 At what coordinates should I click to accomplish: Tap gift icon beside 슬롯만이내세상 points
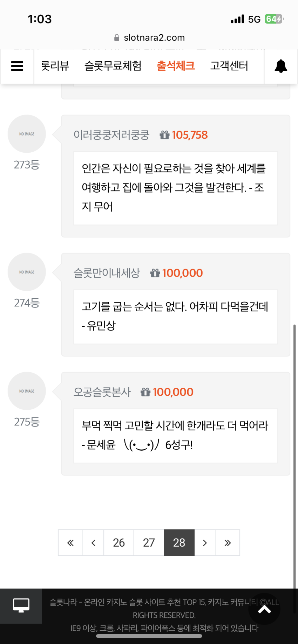pyautogui.click(x=155, y=273)
